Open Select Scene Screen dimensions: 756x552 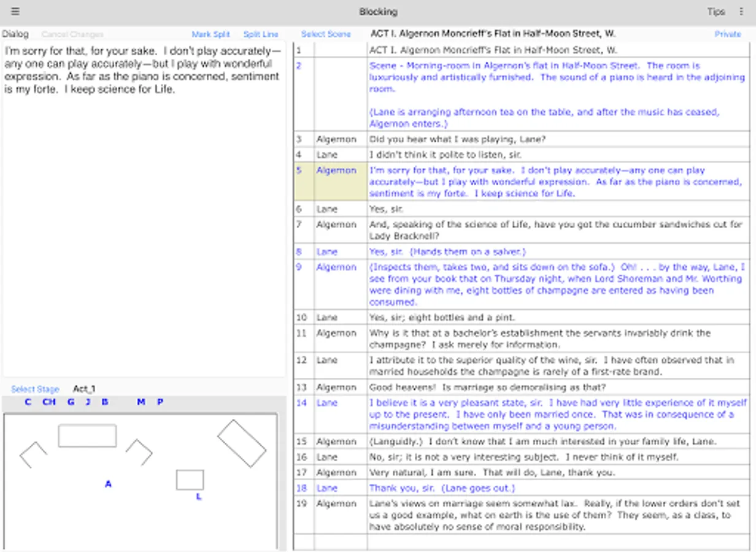click(326, 34)
